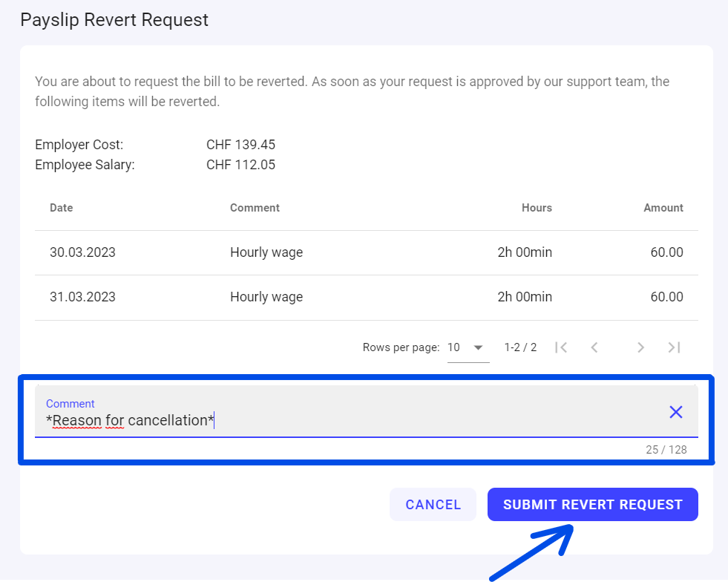The width and height of the screenshot is (728, 582).
Task: Clear the Comment field with the X icon
Action: 675,412
